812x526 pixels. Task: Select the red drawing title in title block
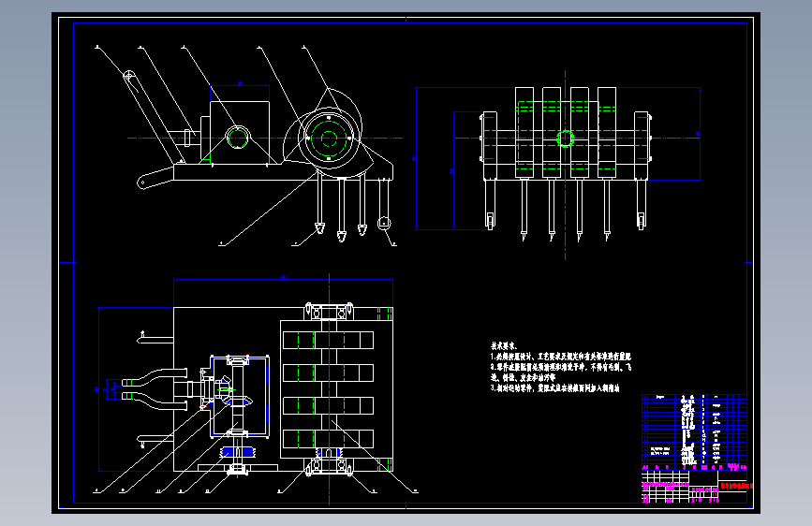pyautogui.click(x=736, y=486)
